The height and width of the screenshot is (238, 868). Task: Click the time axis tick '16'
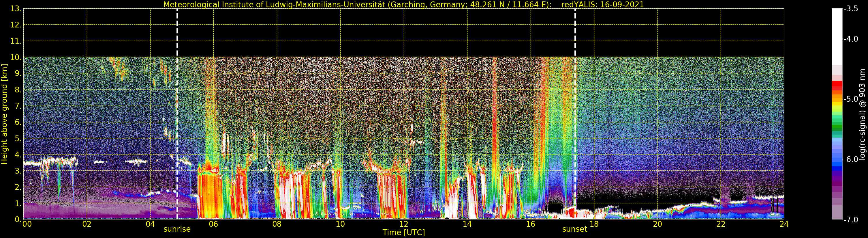[530, 224]
